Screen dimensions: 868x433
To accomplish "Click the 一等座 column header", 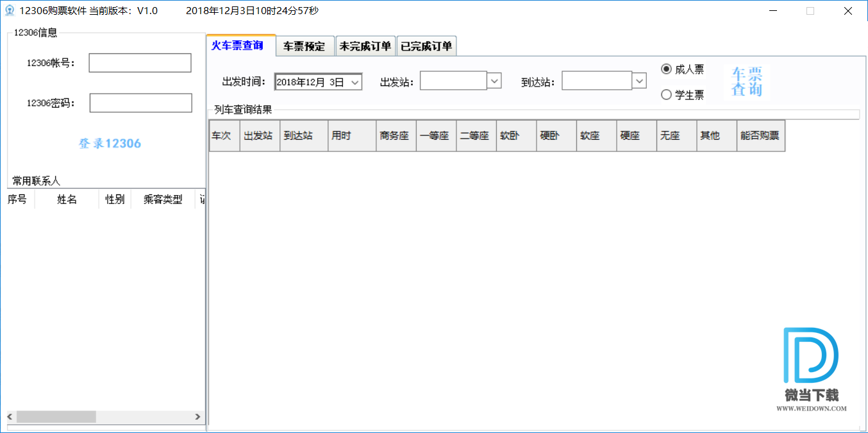I will [x=437, y=136].
